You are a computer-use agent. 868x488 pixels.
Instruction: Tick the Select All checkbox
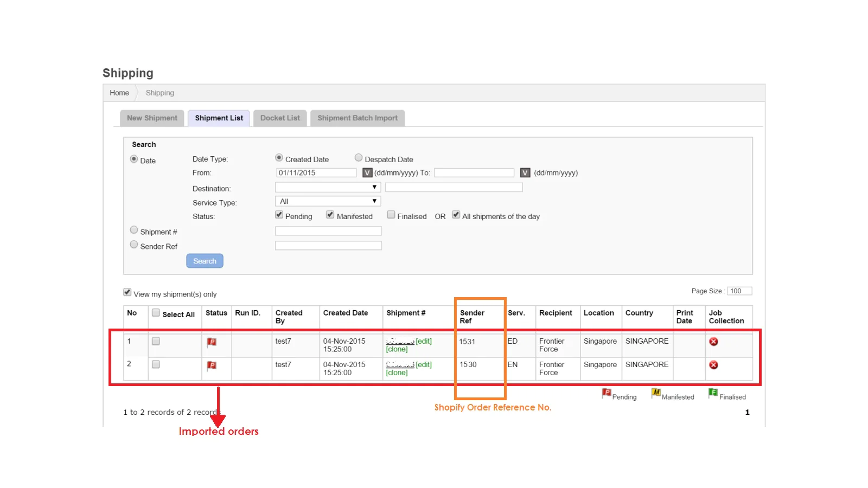tap(156, 313)
